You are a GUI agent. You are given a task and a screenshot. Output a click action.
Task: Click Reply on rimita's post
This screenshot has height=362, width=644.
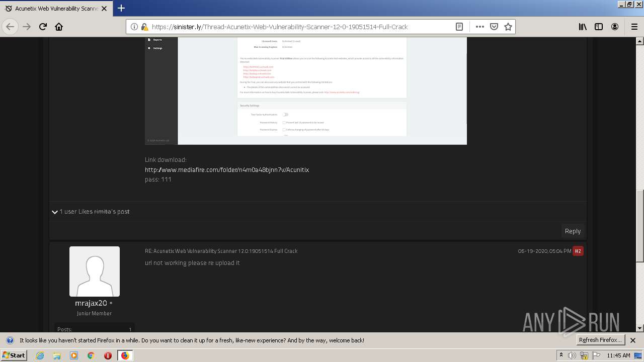pyautogui.click(x=573, y=231)
